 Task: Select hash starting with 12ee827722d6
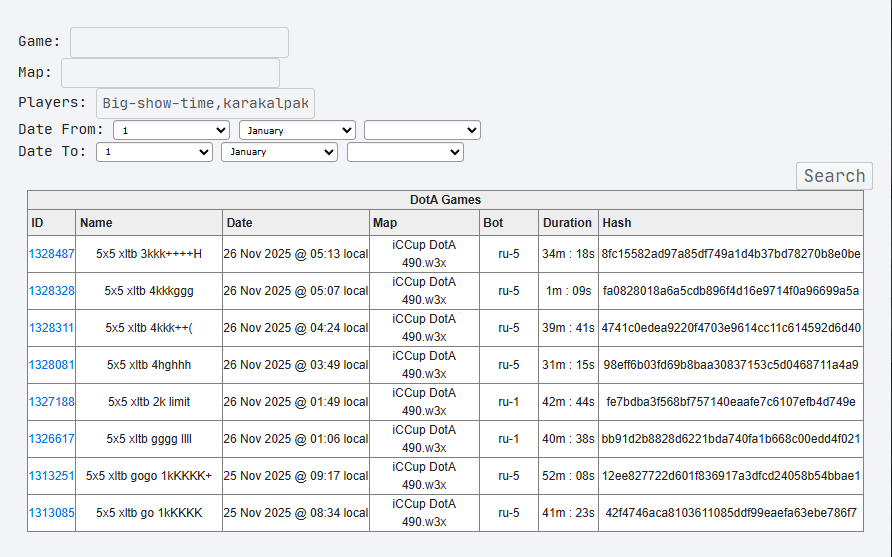point(731,476)
